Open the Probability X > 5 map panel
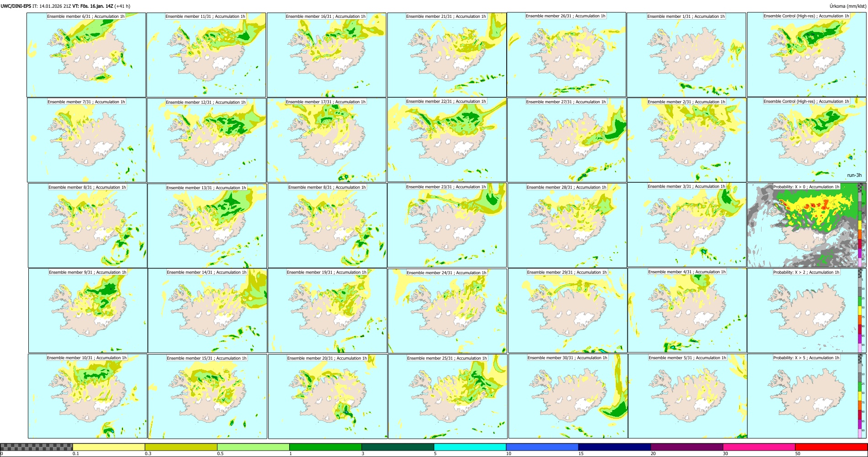This screenshot has height=457, width=868. tap(806, 396)
